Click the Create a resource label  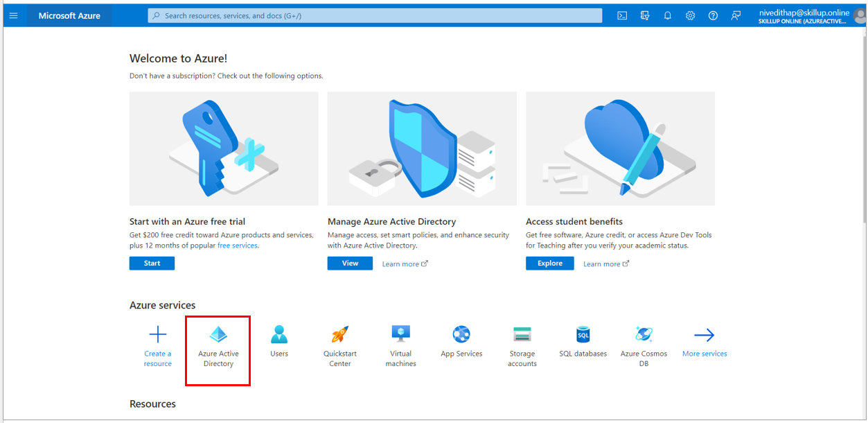[158, 359]
